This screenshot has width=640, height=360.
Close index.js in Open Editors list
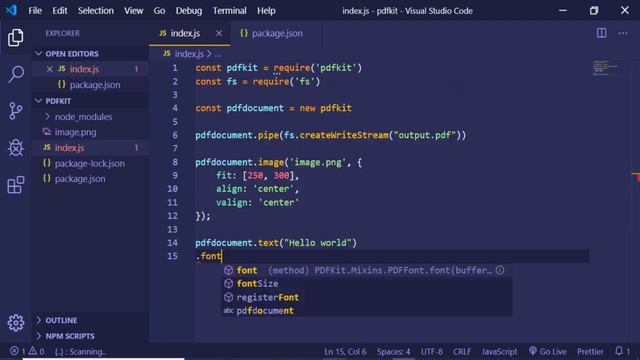49,69
